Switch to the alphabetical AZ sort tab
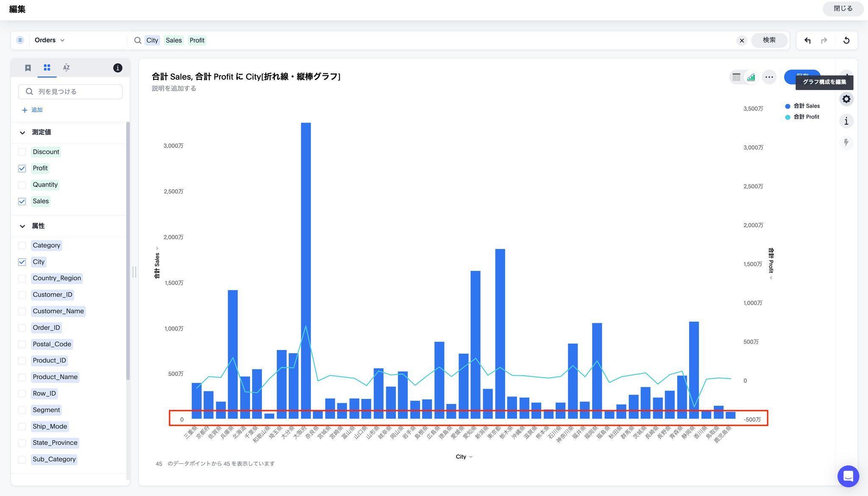The height and width of the screenshot is (496, 868). click(x=66, y=68)
